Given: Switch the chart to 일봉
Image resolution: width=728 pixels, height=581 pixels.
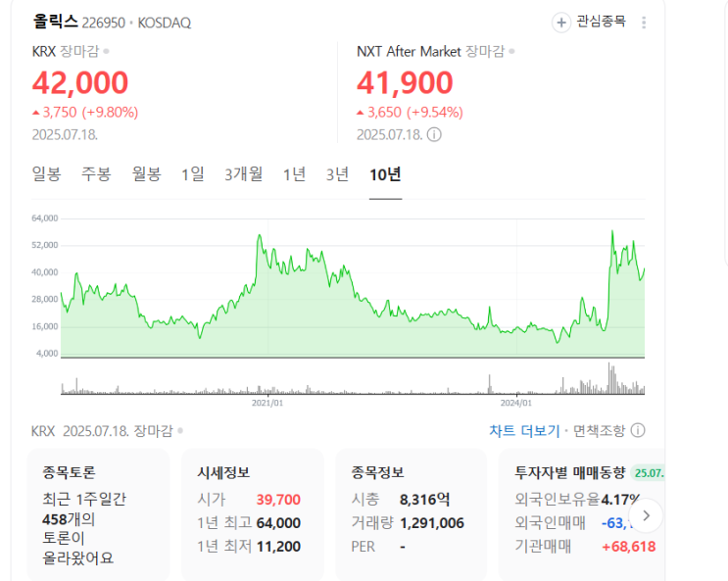Looking at the screenshot, I should (x=46, y=174).
